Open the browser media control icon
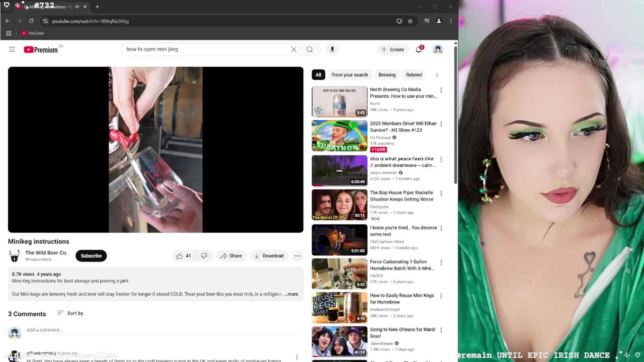The width and height of the screenshot is (644, 362). 427,21
